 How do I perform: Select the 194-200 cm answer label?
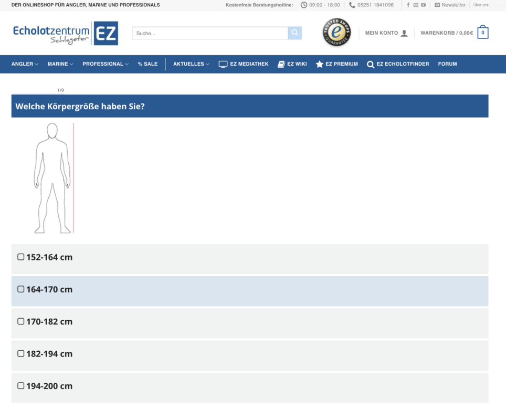tap(49, 386)
